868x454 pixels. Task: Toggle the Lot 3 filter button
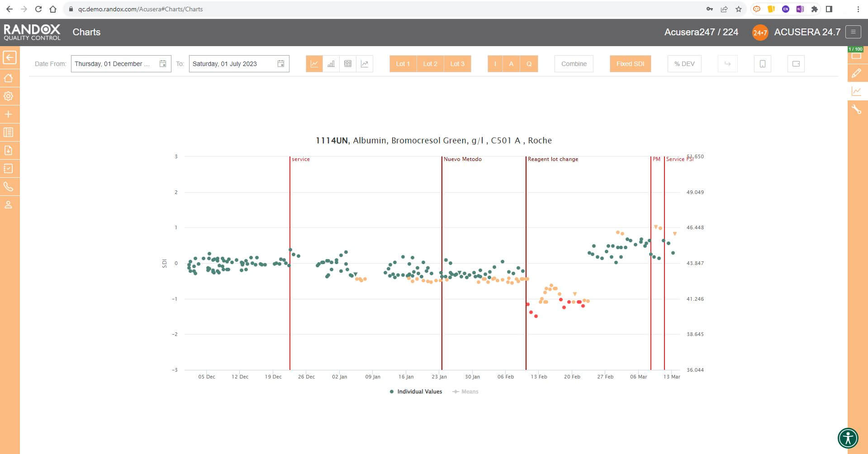pyautogui.click(x=457, y=64)
